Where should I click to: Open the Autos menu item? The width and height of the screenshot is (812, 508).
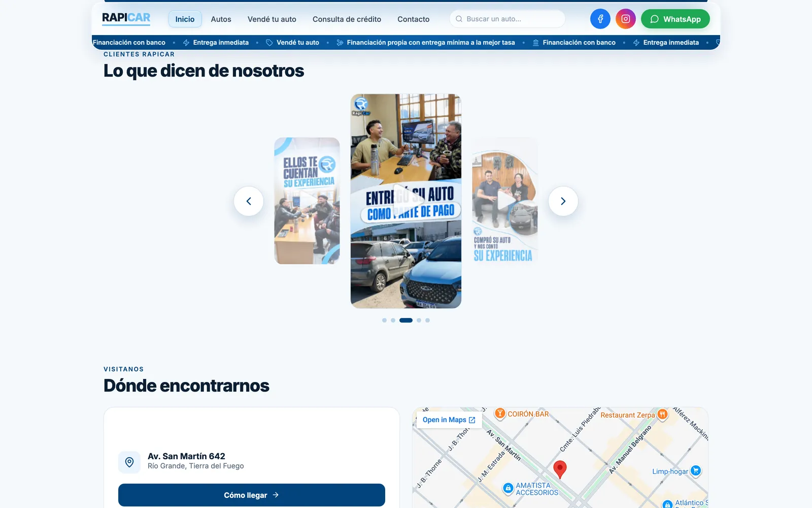point(221,19)
